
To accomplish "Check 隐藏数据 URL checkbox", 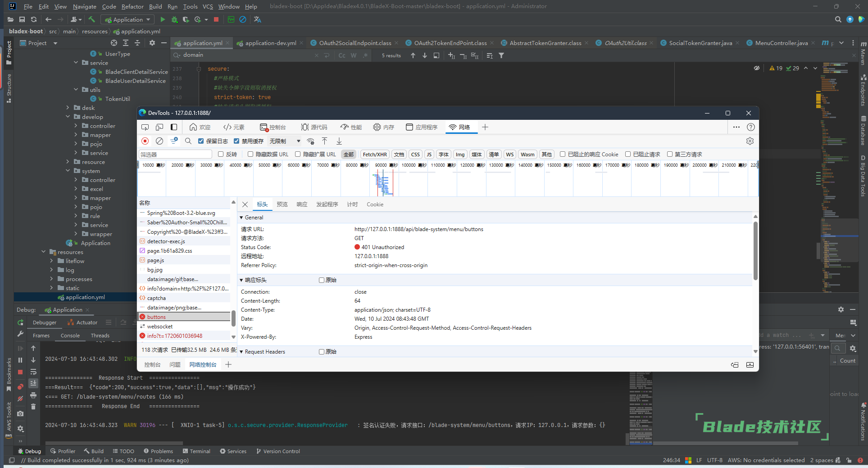I will (x=250, y=154).
